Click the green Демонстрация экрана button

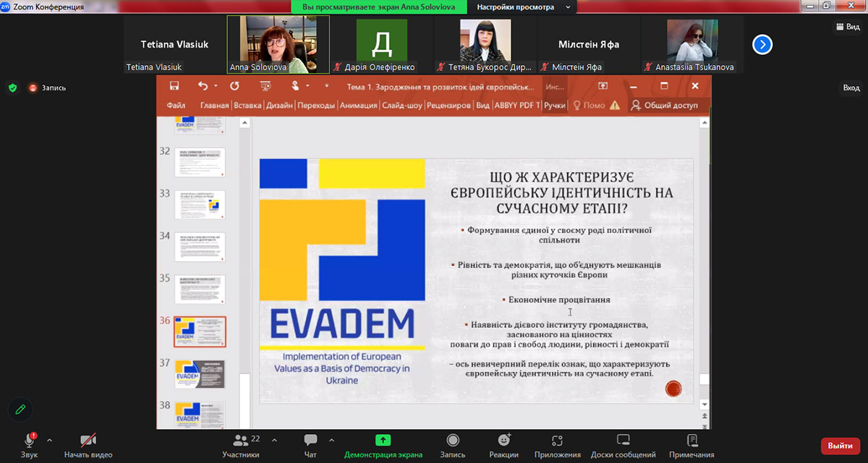click(x=383, y=445)
